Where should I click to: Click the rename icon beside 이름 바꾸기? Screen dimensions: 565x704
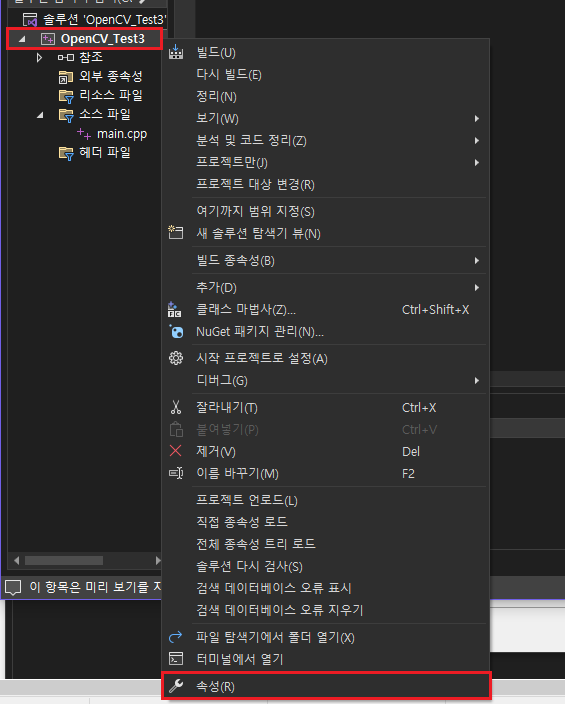click(x=176, y=473)
